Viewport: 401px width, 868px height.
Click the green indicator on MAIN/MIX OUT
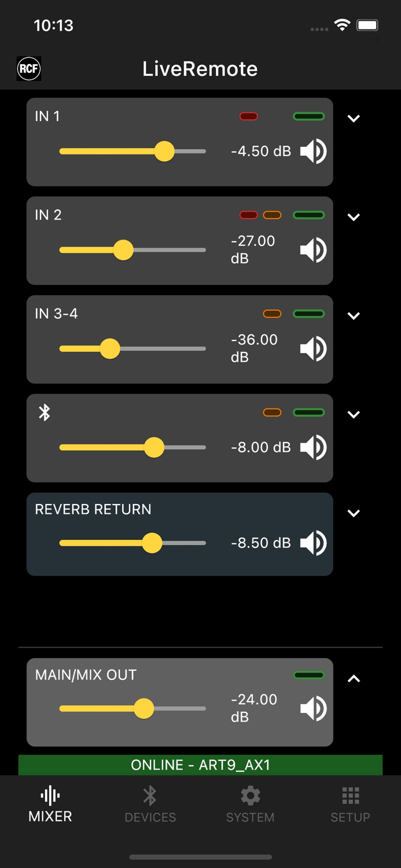point(308,675)
